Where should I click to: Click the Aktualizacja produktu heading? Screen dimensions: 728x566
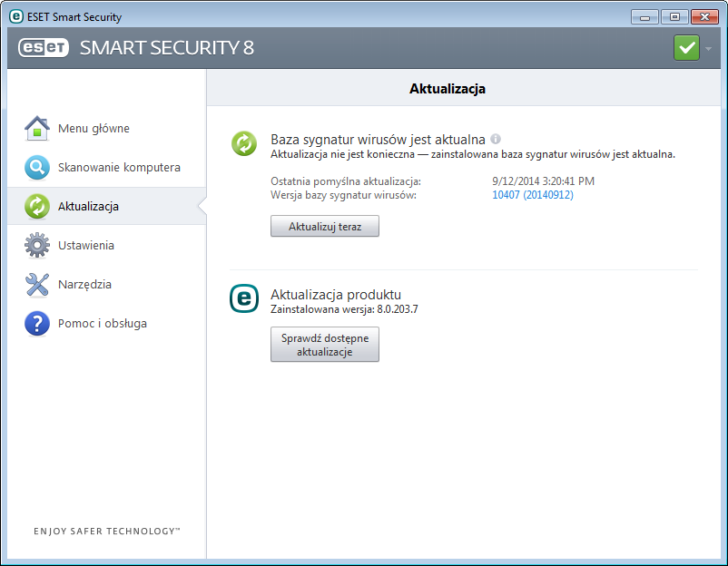pos(336,295)
